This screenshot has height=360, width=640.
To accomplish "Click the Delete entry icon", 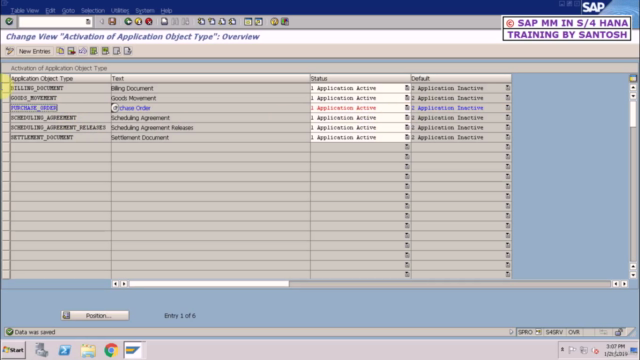I will pyautogui.click(x=71, y=51).
